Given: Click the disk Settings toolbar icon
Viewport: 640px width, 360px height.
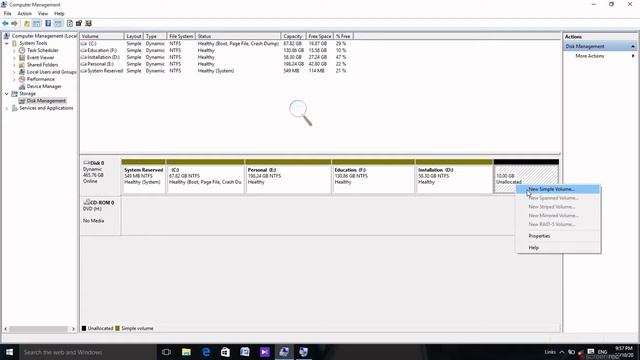Looking at the screenshot, I should [79, 23].
